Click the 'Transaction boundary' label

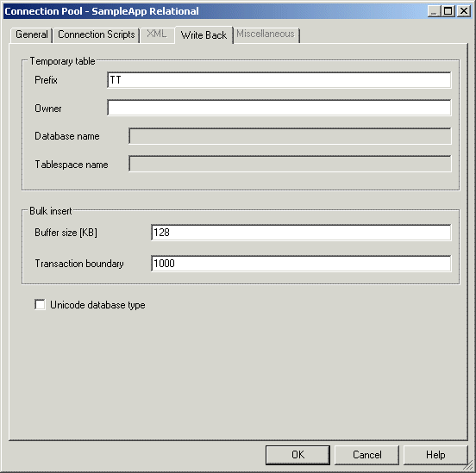(x=79, y=264)
